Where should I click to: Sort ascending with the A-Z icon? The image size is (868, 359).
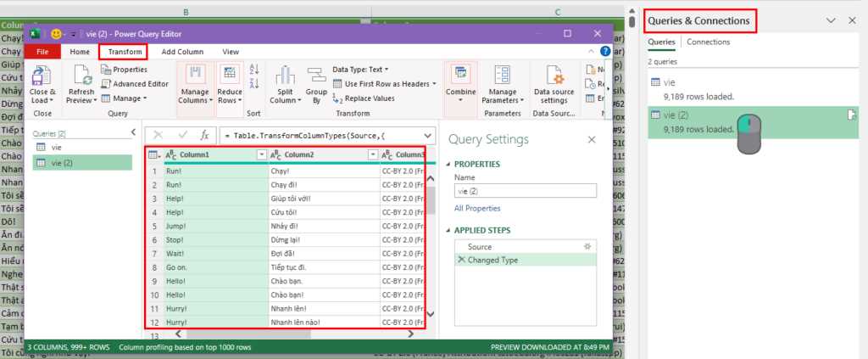(x=254, y=70)
